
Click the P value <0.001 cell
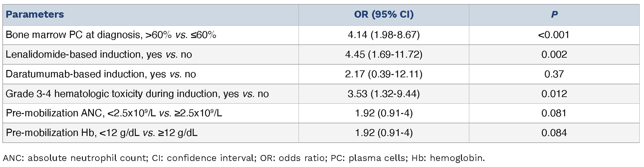click(x=554, y=35)
